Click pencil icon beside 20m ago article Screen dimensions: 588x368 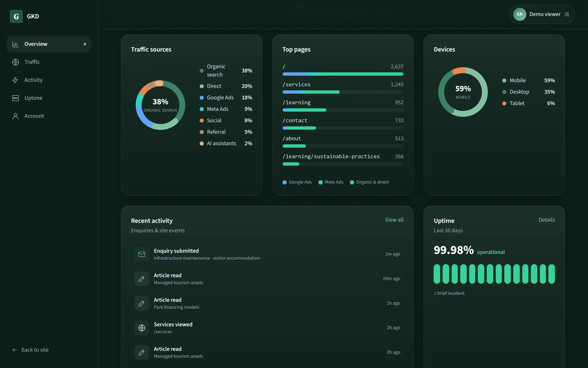point(141,279)
